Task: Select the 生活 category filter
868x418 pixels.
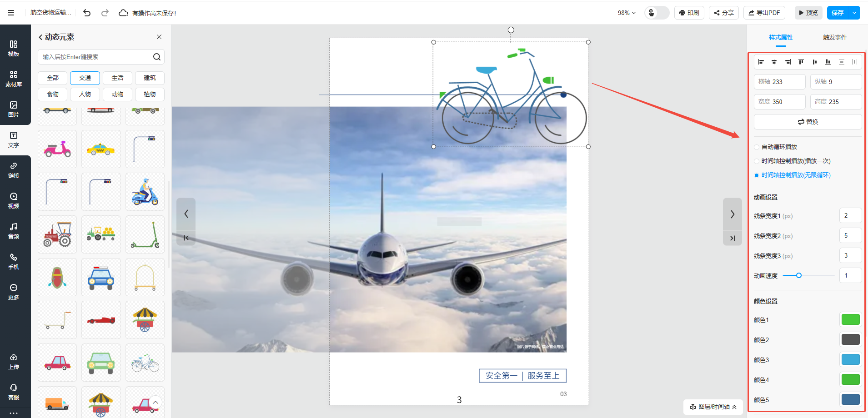Action: (117, 78)
